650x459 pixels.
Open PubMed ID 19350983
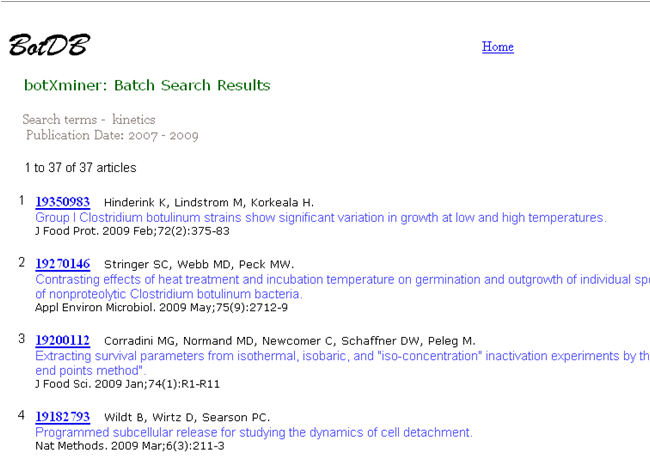[x=63, y=202]
